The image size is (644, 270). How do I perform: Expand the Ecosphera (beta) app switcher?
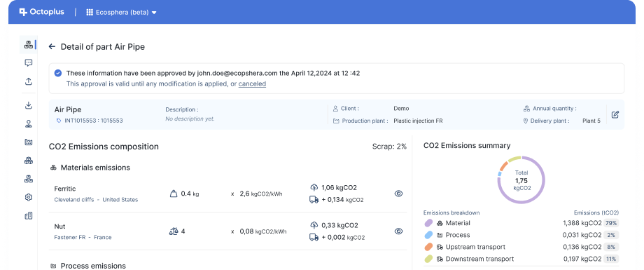click(122, 13)
